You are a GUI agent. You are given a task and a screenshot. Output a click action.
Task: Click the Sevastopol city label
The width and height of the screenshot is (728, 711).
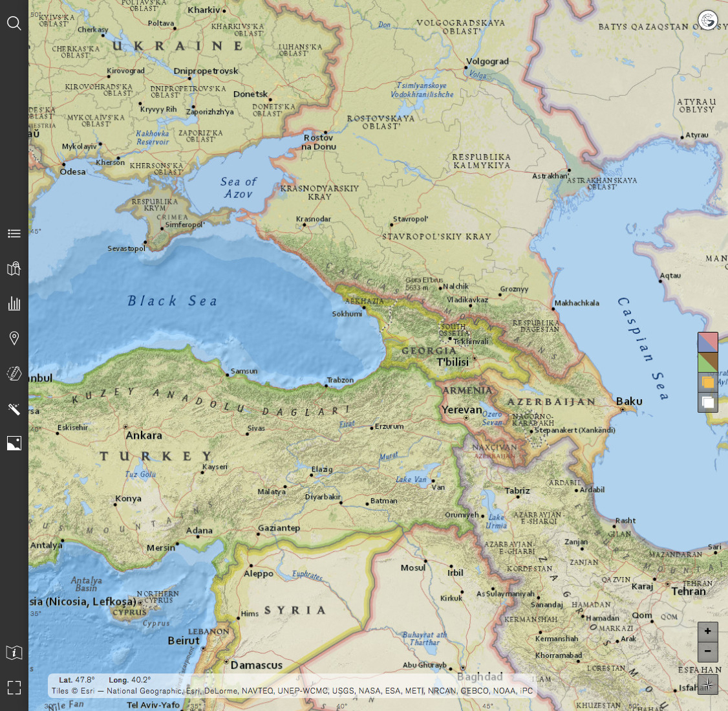(126, 248)
